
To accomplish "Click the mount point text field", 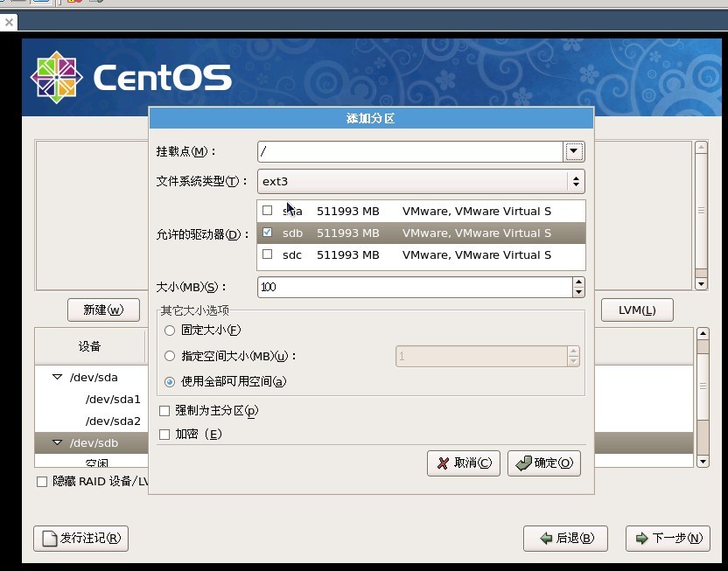I will click(x=410, y=151).
